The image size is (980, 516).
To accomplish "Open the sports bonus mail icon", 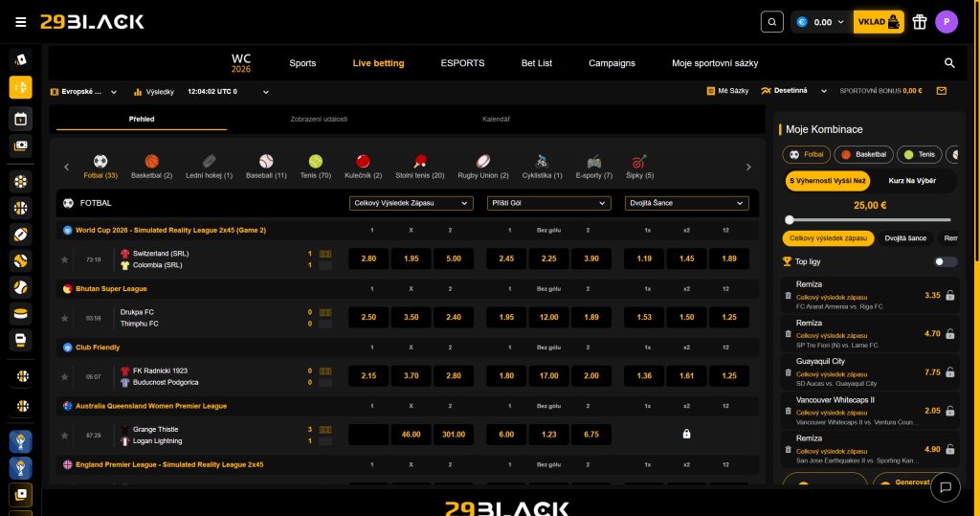I will pos(942,91).
